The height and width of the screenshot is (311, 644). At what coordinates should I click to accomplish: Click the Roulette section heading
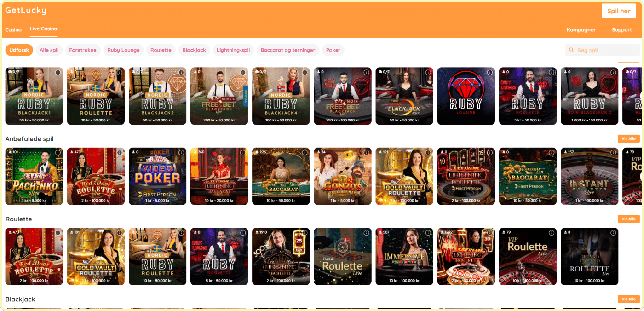18,219
